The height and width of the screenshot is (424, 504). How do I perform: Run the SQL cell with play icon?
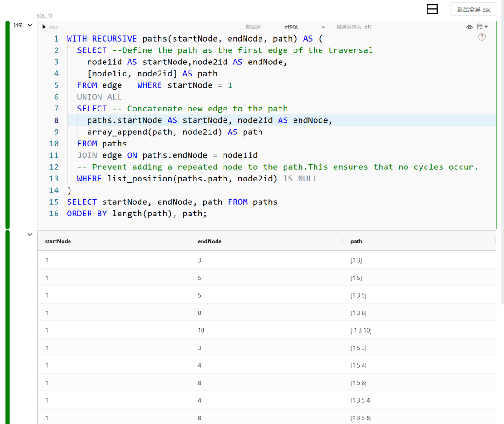(x=44, y=27)
